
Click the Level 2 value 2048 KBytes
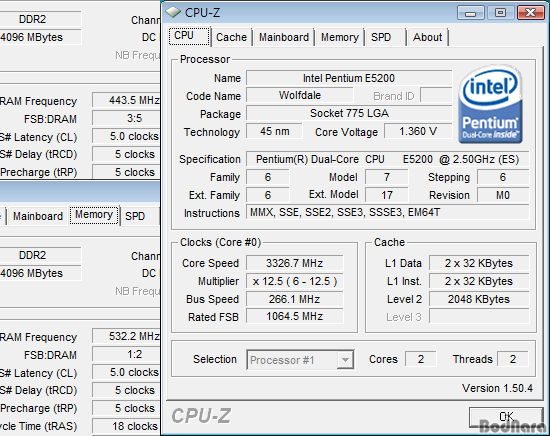point(479,299)
